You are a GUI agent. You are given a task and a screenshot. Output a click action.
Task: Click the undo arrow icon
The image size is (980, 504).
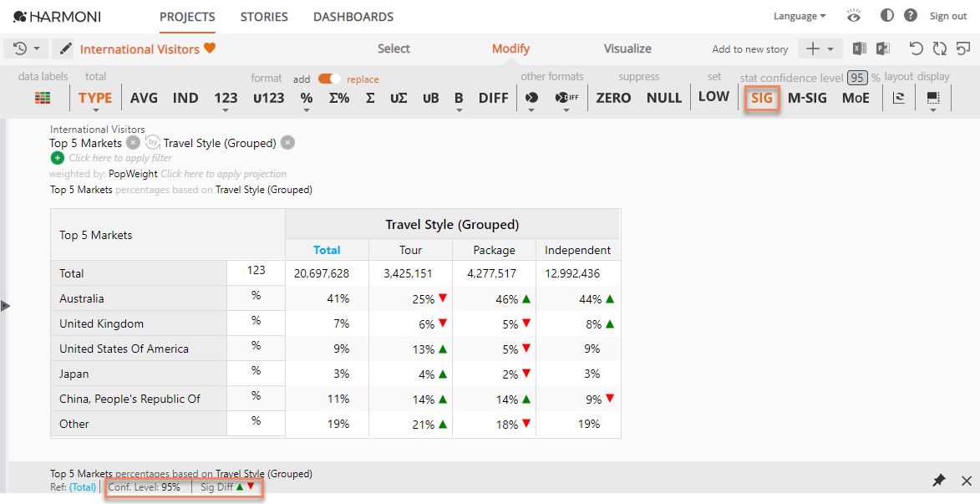[x=917, y=49]
